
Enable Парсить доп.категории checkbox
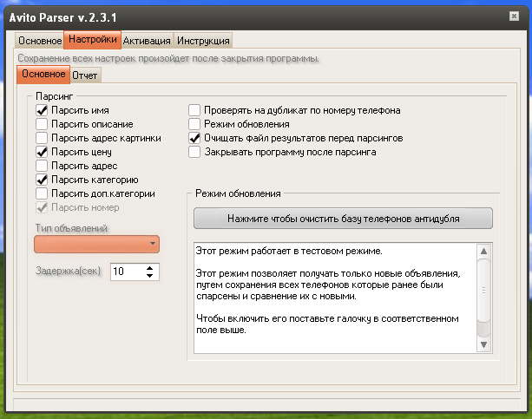[41, 193]
